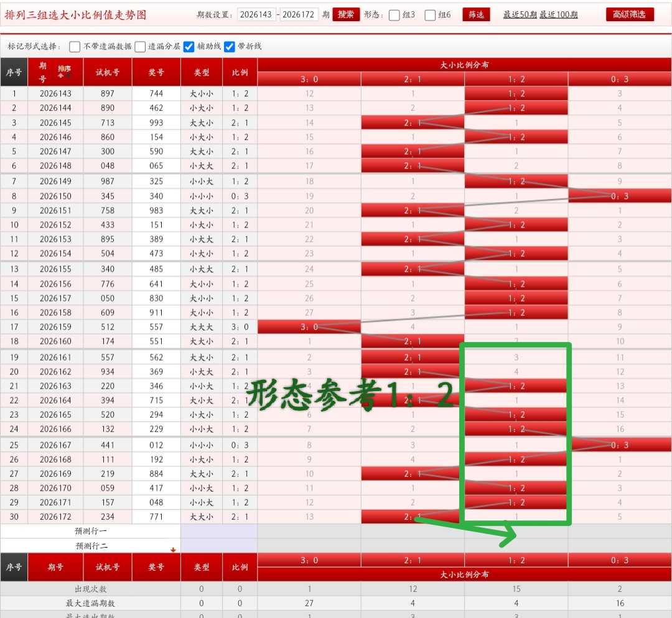Screen dimensions: 672x618
Task: Click the top 0:3 distribution header
Action: point(620,79)
